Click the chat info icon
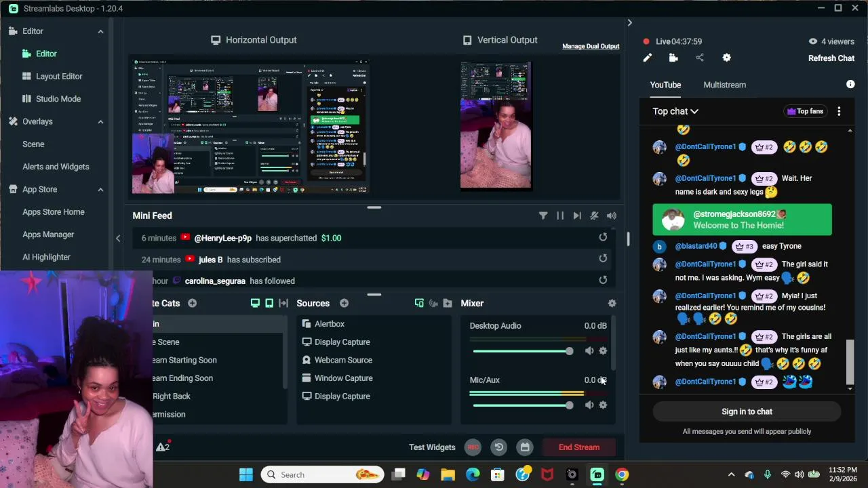This screenshot has height=488, width=868. 850,85
